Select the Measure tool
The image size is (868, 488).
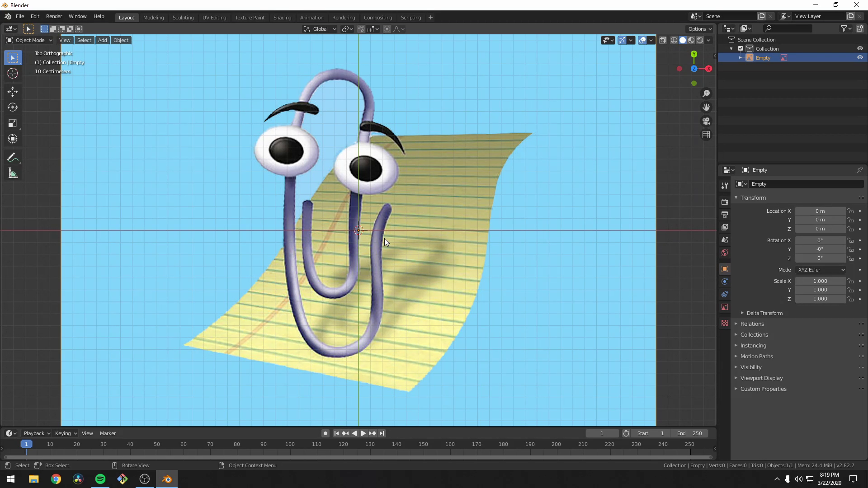coord(12,173)
